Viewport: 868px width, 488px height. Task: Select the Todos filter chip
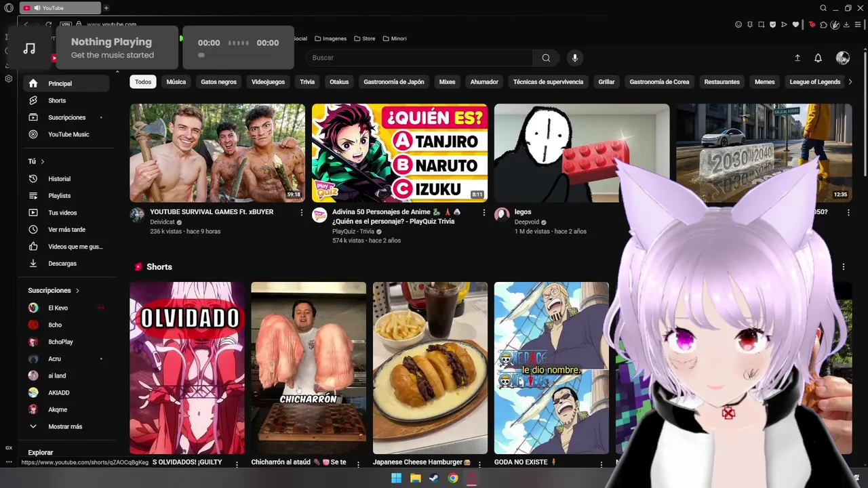click(x=143, y=82)
